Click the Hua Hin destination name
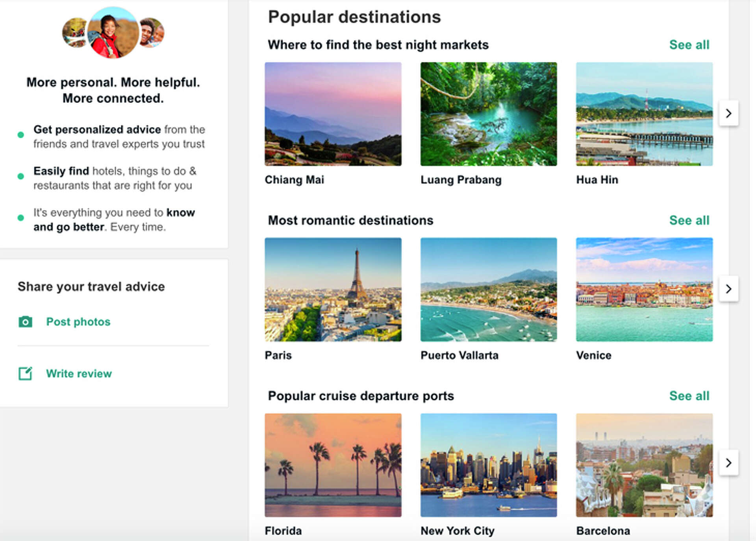 pos(597,180)
